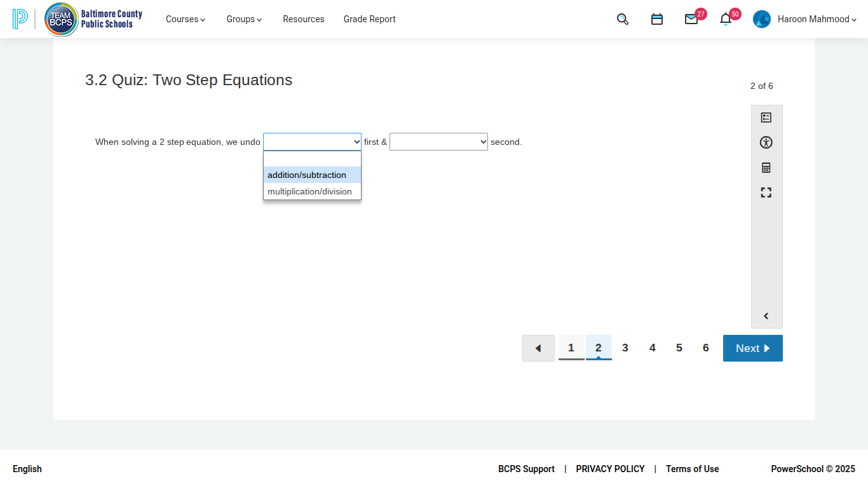Expand the Groups menu
The image size is (868, 488).
coord(244,19)
